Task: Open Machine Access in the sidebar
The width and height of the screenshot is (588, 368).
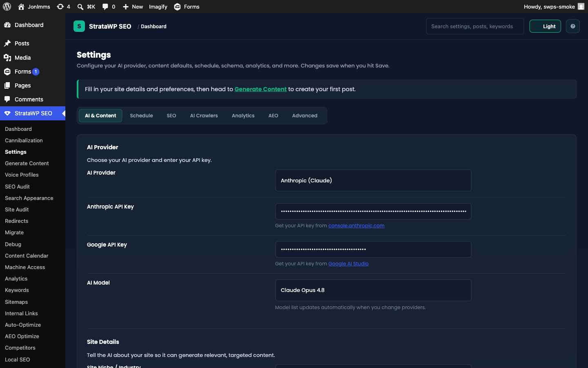Action: click(x=25, y=267)
